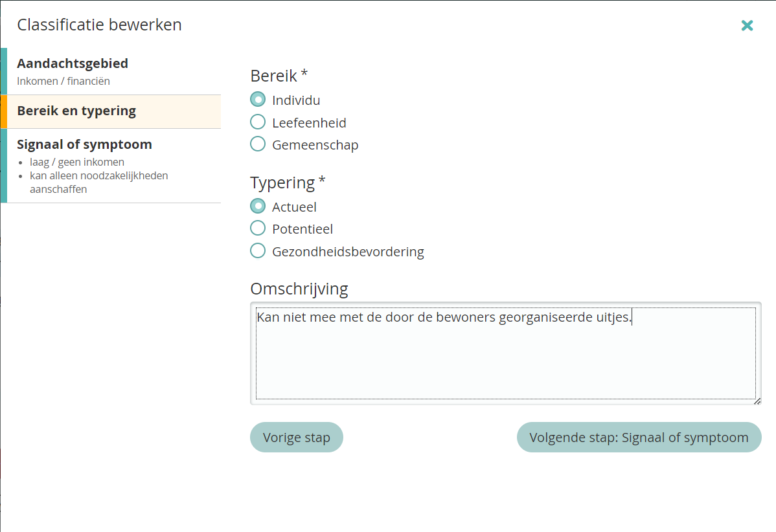Grab the Omschrijving textarea resize handle
This screenshot has height=532, width=776.
757,401
